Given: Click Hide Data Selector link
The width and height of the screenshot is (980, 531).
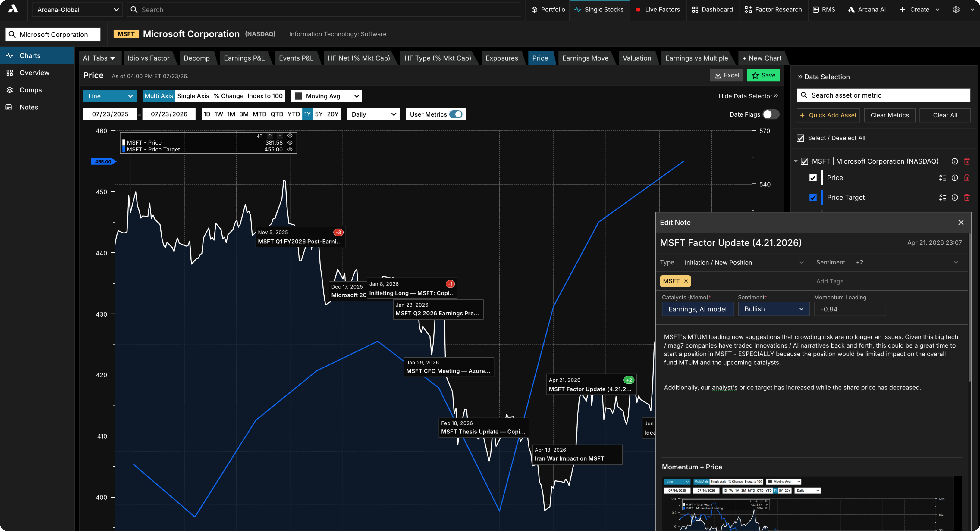Looking at the screenshot, I should click(748, 96).
